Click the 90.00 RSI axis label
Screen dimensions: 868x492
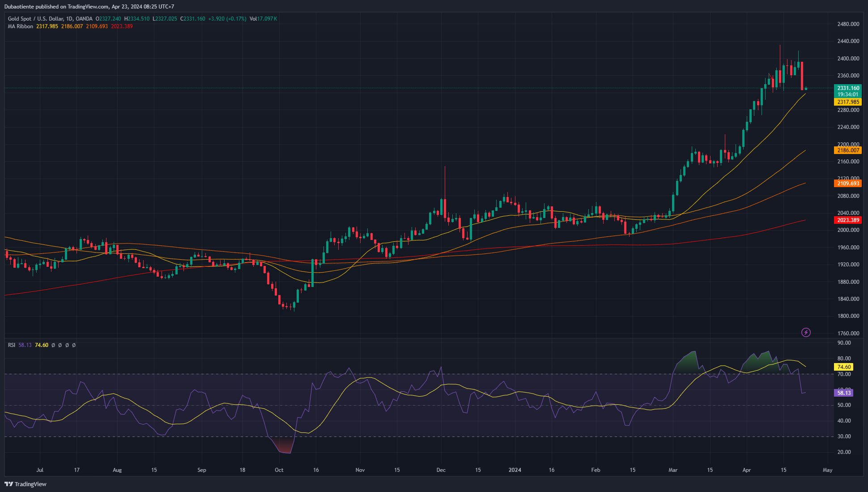tap(844, 343)
